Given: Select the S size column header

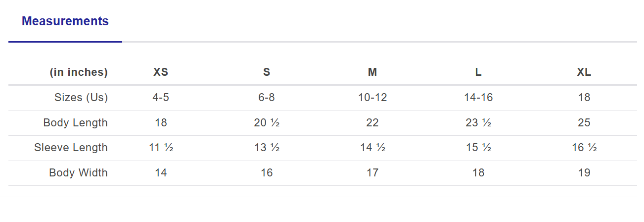Looking at the screenshot, I should [267, 72].
